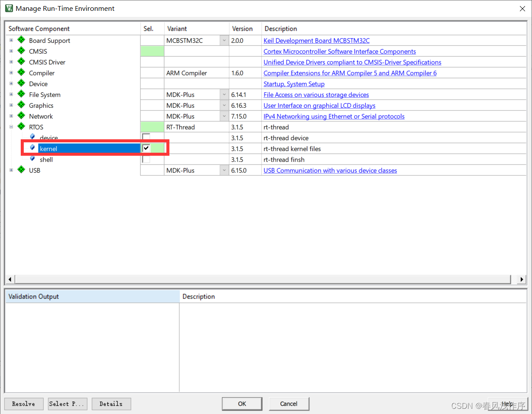Open the Network variant dropdown
Viewport: 532px width, 414px height.
(x=224, y=116)
